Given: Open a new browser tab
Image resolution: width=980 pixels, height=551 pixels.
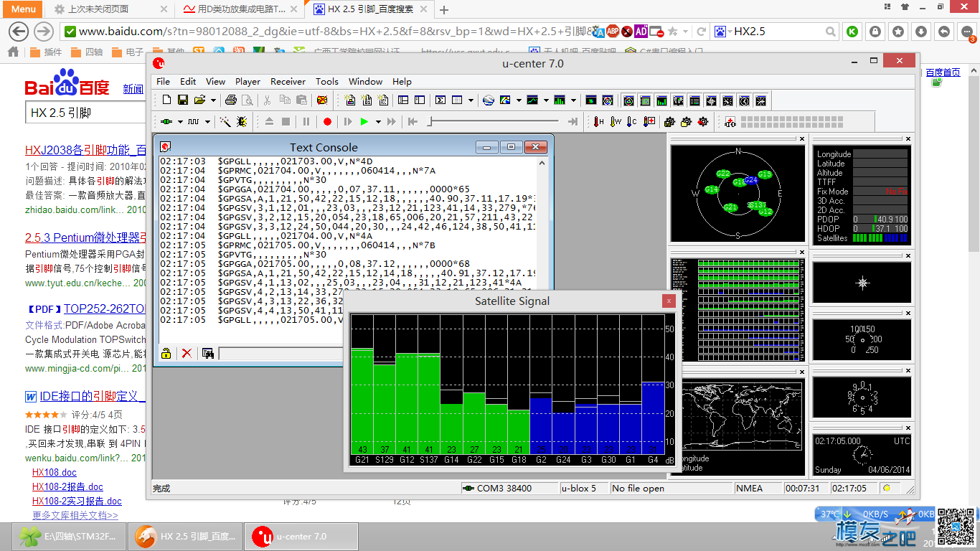Looking at the screenshot, I should 444,10.
